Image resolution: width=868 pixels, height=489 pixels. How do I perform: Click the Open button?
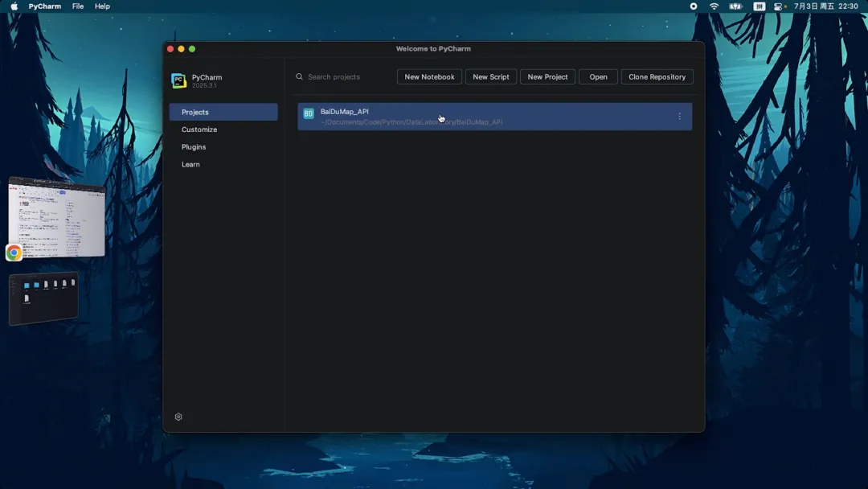598,77
